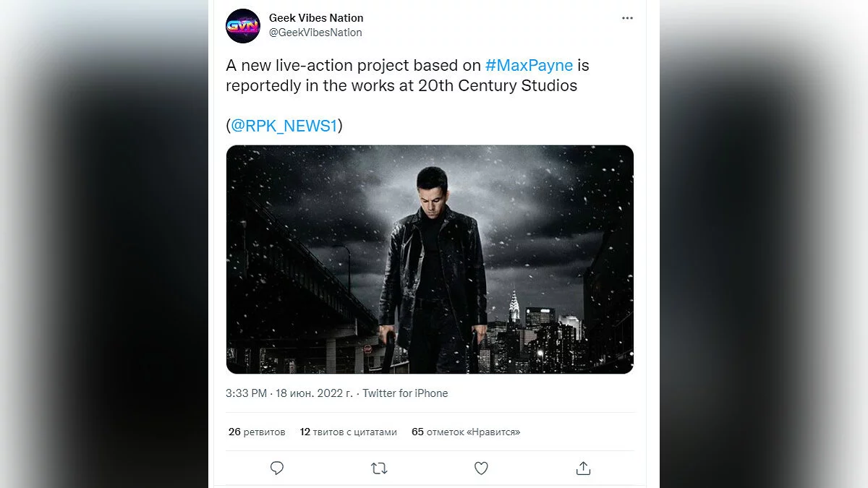Click the Twitter for iPhone source link
This screenshot has width=868, height=488.
pos(405,393)
